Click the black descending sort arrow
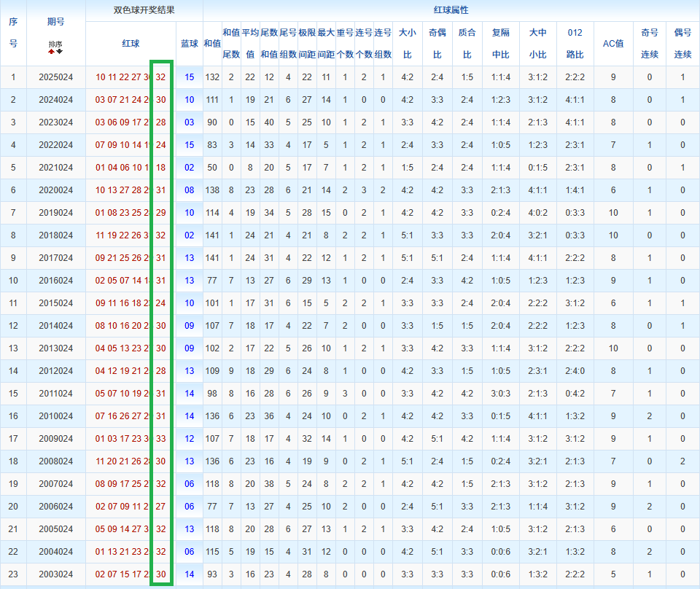700x589 pixels. coord(59,50)
